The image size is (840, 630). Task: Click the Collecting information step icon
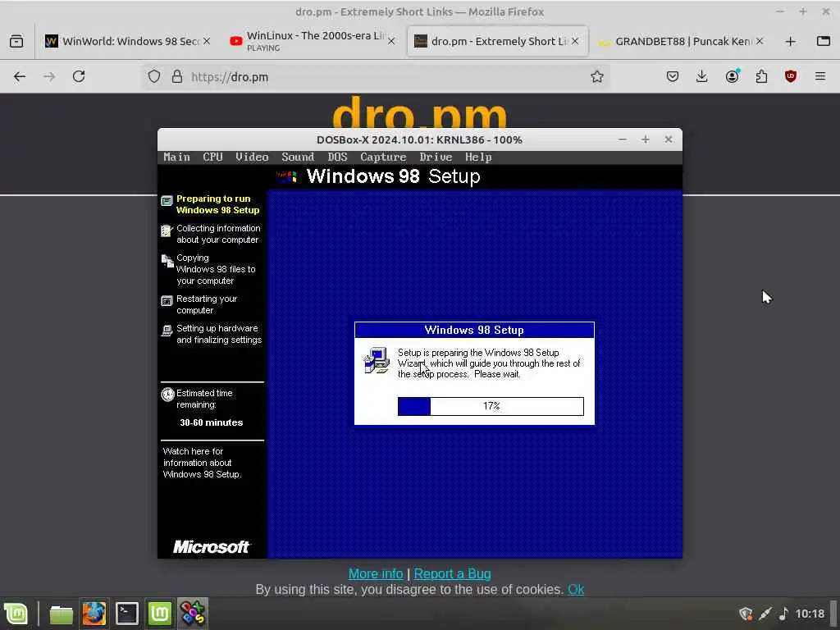[x=167, y=231]
